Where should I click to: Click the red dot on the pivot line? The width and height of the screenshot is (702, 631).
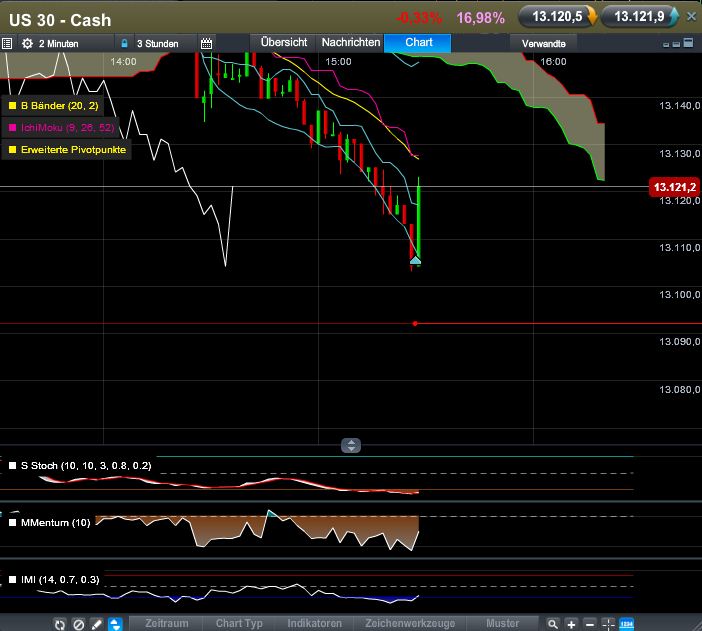pos(415,323)
